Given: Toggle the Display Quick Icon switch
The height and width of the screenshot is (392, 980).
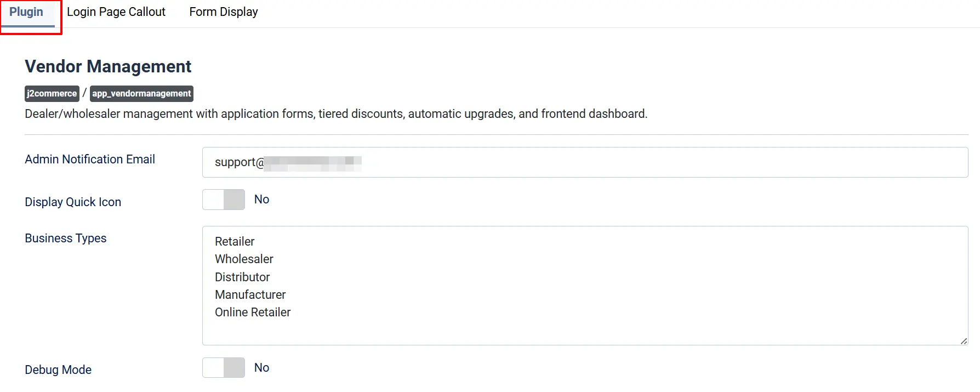Looking at the screenshot, I should coord(224,200).
